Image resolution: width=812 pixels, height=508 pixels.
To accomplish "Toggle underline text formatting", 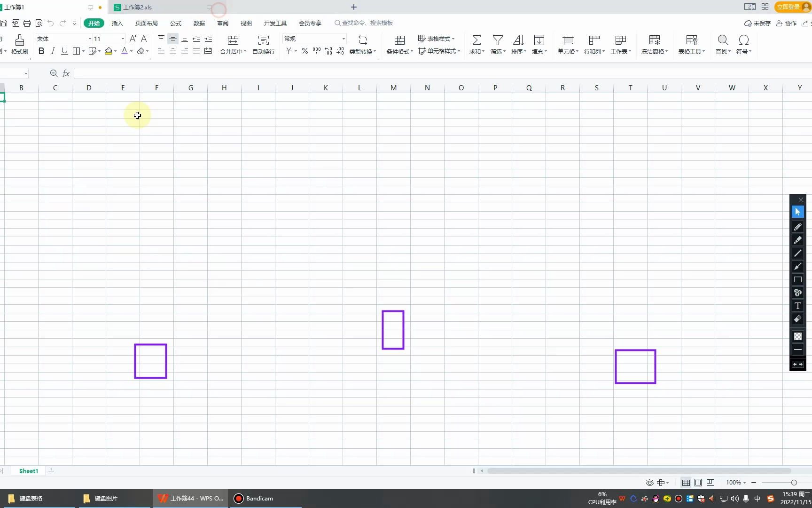I will coord(64,51).
